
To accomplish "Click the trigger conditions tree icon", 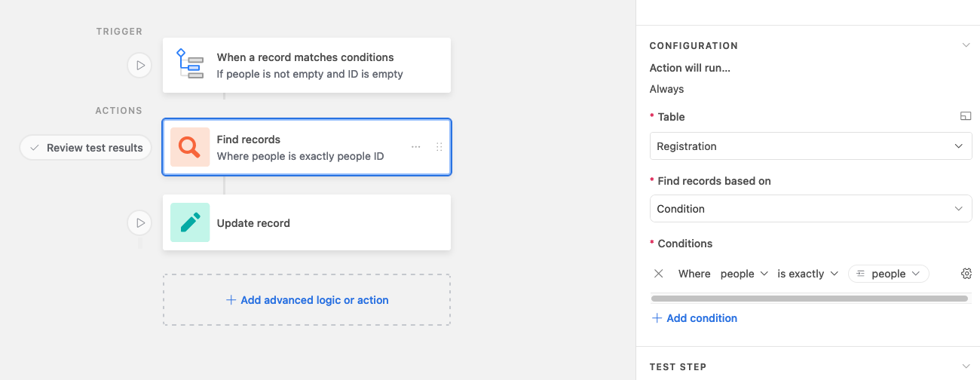I will (190, 65).
